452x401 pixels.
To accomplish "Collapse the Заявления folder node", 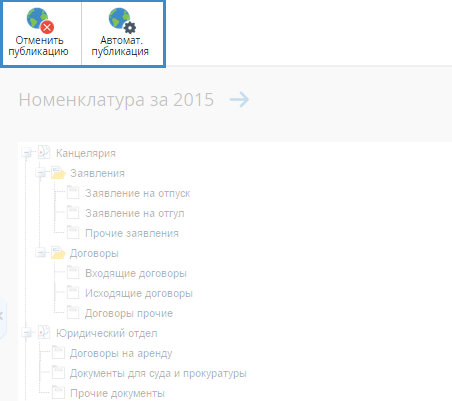I will pyautogui.click(x=40, y=173).
